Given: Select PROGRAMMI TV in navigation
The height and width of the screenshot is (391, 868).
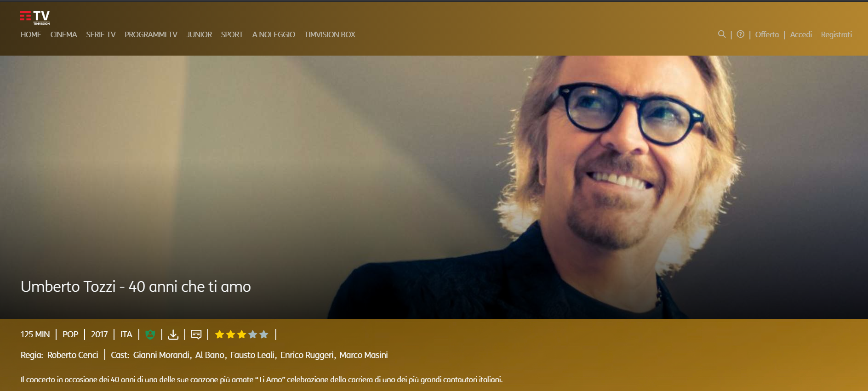Looking at the screenshot, I should tap(151, 34).
